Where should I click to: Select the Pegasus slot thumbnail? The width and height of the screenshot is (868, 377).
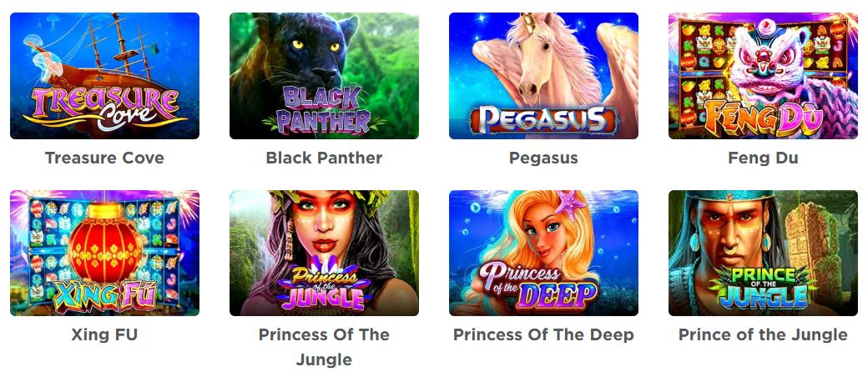(x=543, y=76)
